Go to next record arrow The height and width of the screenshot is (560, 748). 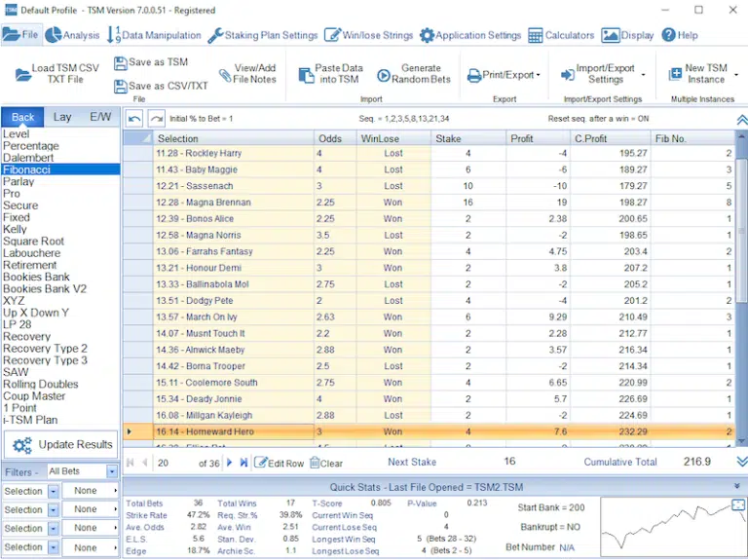click(230, 463)
